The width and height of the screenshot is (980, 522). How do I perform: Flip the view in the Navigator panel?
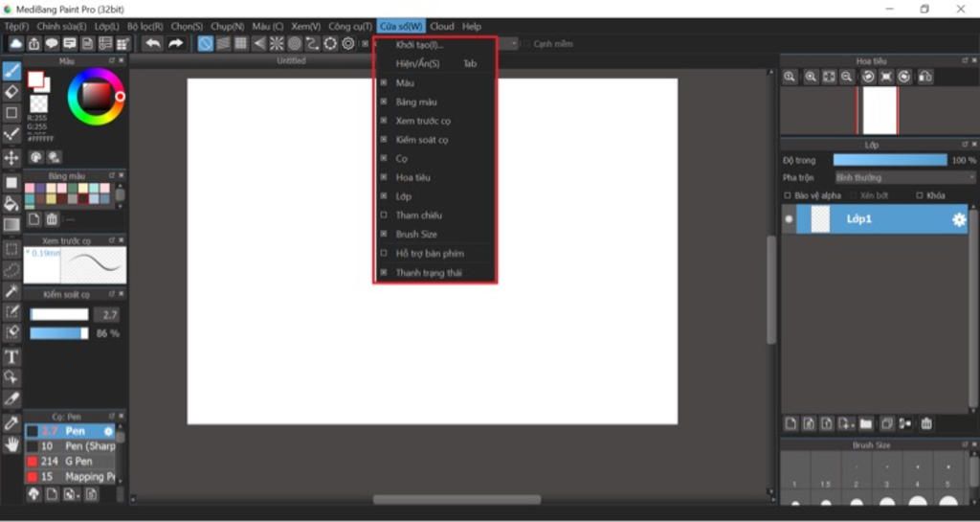coord(925,77)
